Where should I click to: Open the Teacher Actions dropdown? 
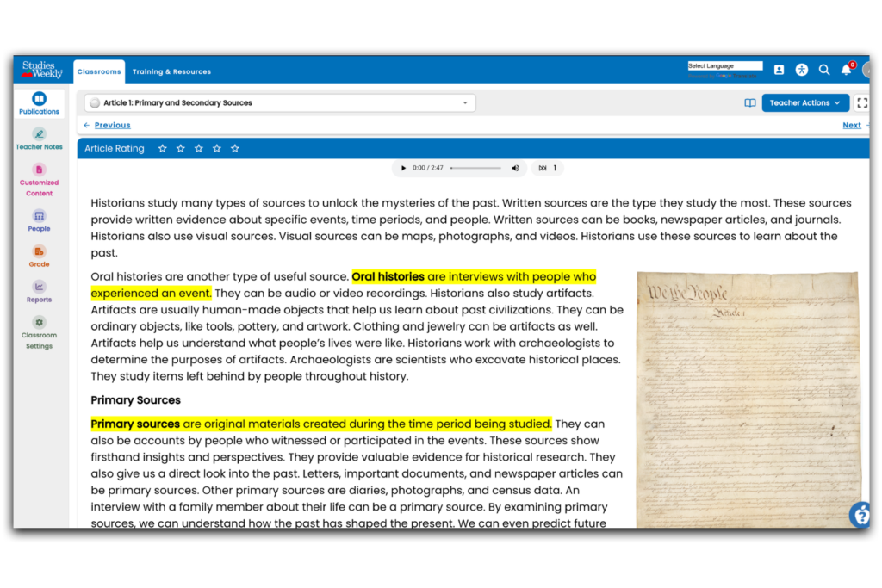click(x=805, y=102)
